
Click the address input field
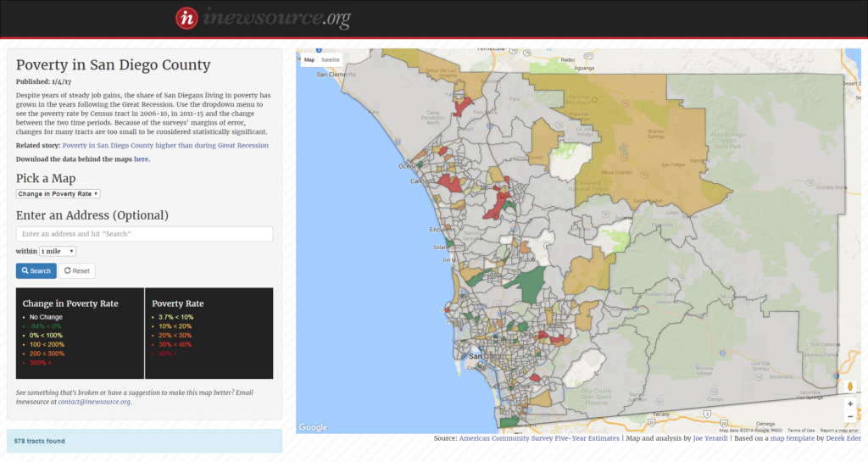tap(144, 233)
